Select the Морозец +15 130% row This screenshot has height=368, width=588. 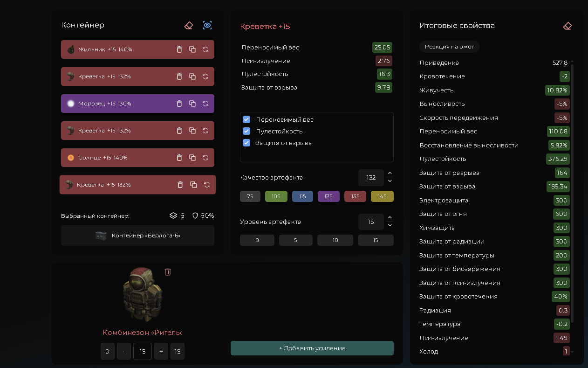[x=137, y=104]
